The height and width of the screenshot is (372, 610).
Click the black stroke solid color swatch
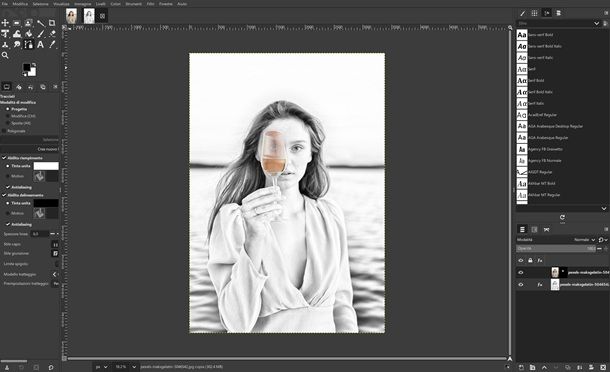point(46,203)
